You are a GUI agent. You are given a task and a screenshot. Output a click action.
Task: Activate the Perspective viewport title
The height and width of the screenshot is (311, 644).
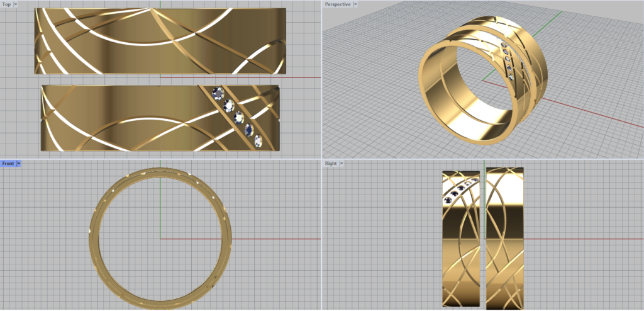point(337,4)
